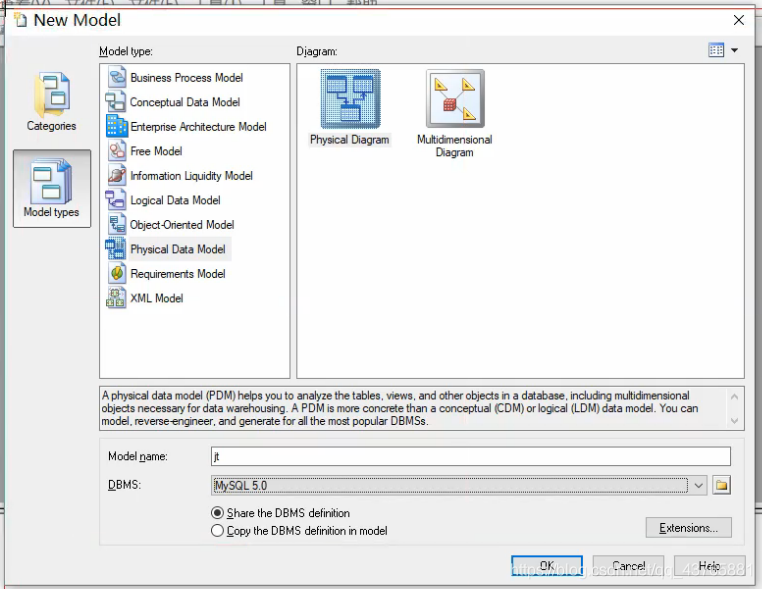Click the Physical Data Model icon

point(116,249)
